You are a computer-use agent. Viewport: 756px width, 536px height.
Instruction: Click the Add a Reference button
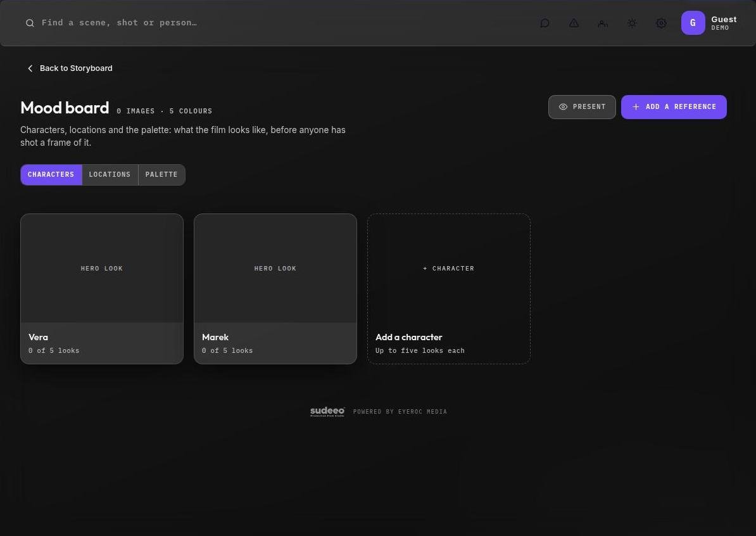tap(674, 107)
